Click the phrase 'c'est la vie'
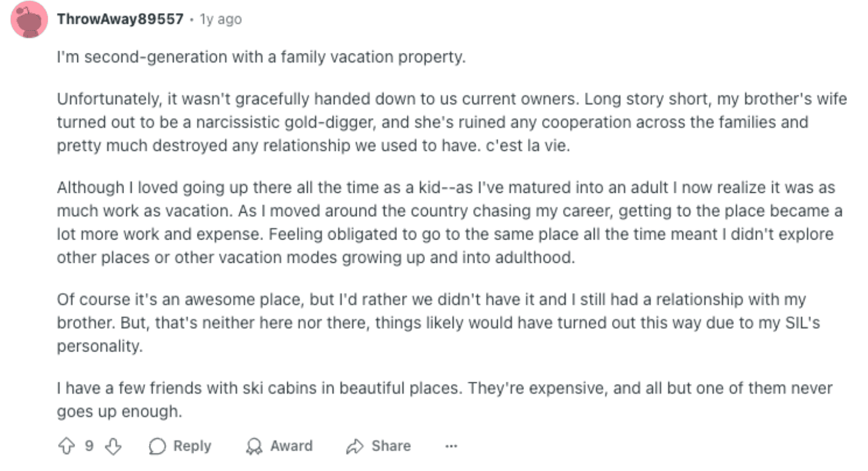868x471 pixels. (x=527, y=146)
